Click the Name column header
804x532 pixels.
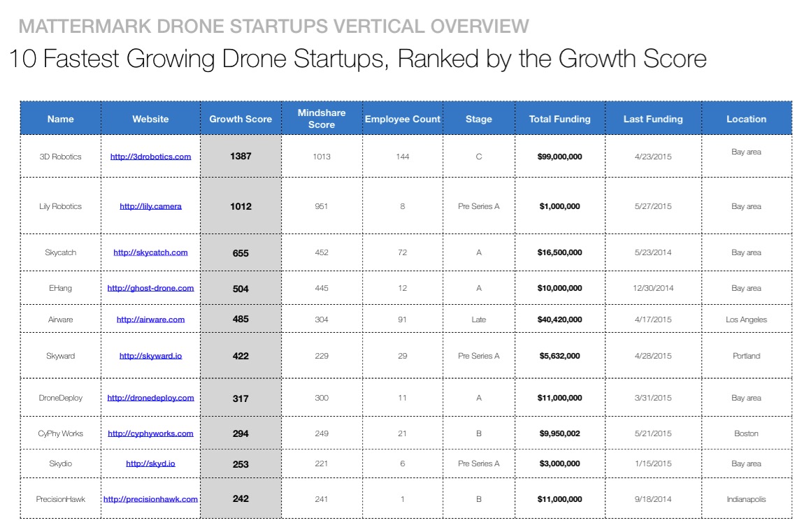pos(61,118)
